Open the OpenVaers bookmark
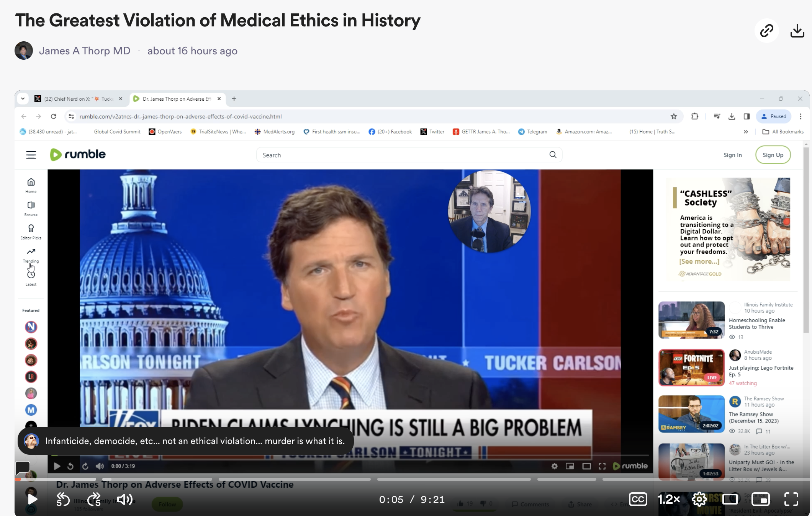The width and height of the screenshot is (812, 516). [165, 132]
